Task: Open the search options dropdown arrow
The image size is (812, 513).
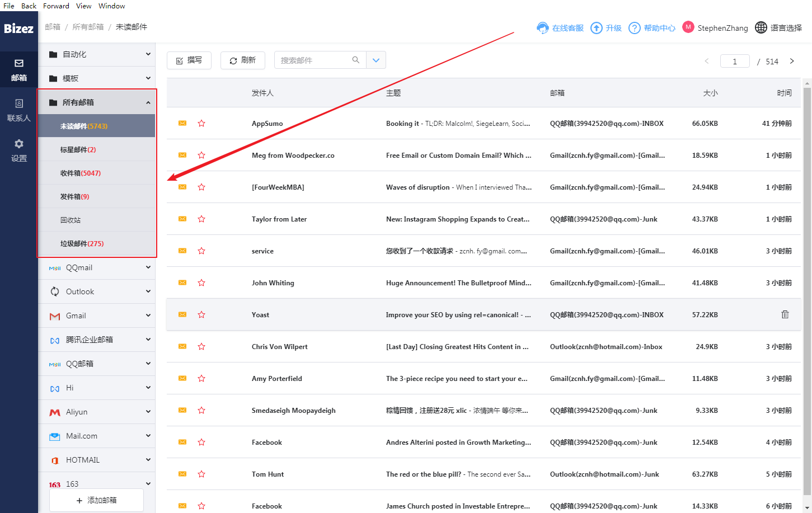Action: (376, 60)
